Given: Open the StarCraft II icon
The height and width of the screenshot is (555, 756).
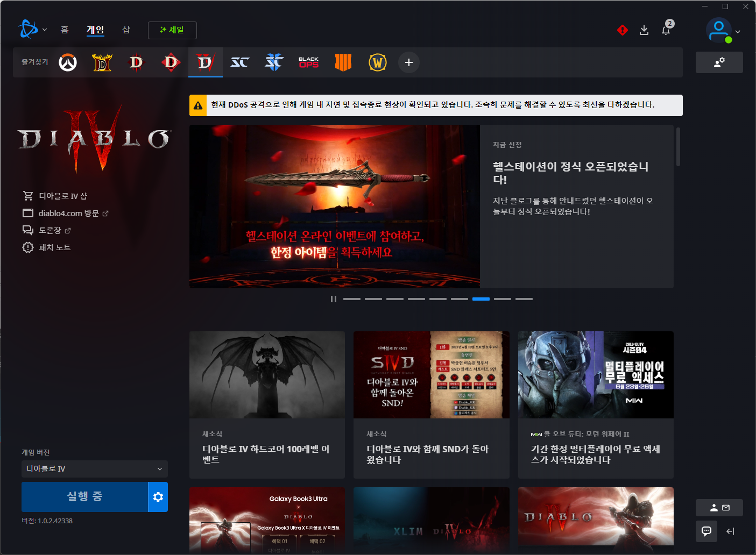Looking at the screenshot, I should [x=274, y=62].
